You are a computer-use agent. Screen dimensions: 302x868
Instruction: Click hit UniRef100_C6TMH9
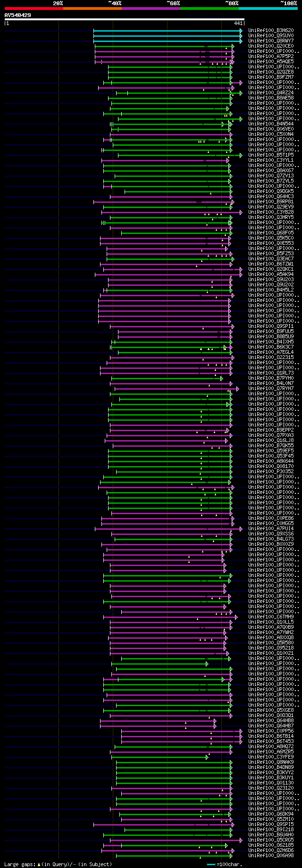coord(271,617)
